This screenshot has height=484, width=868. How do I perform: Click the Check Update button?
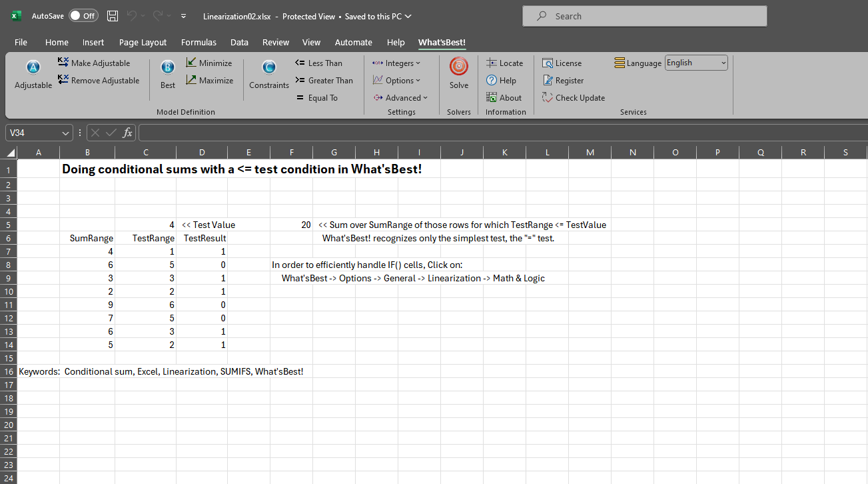(573, 97)
